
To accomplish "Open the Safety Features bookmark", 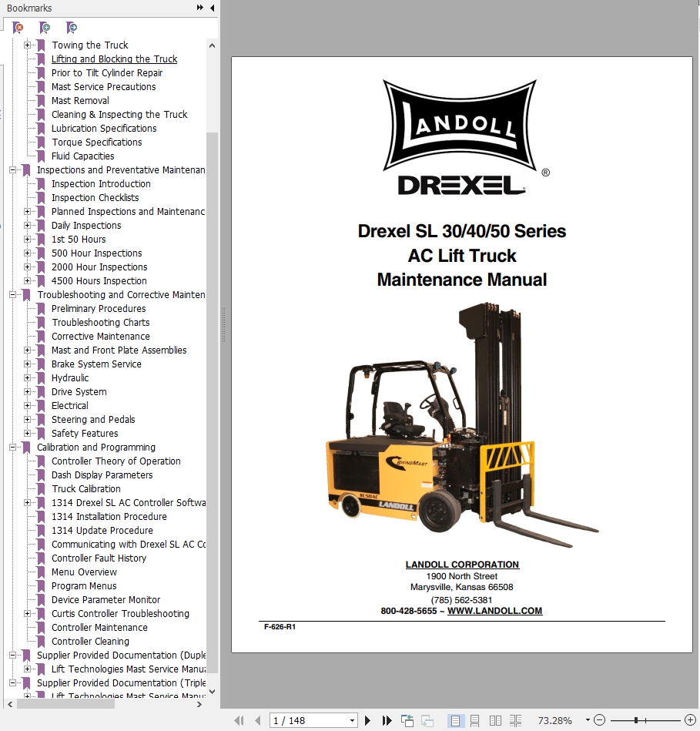I will click(x=85, y=434).
